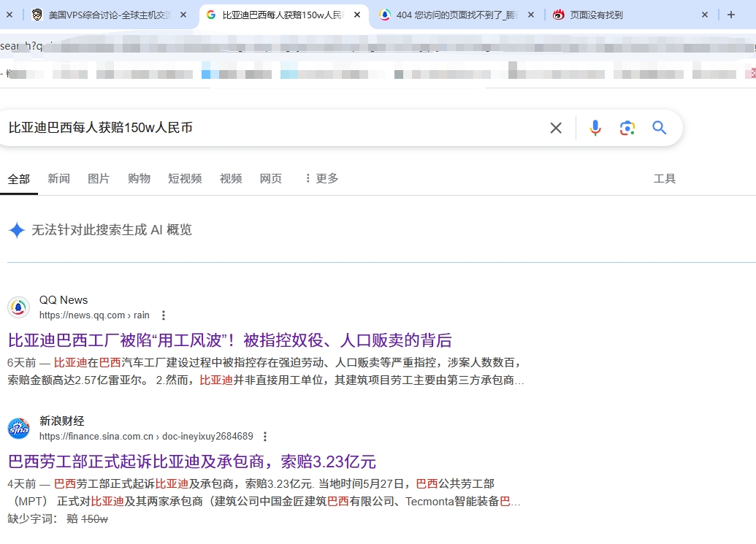This screenshot has height=544, width=756.
Task: Open a new browser tab
Action: (x=731, y=15)
